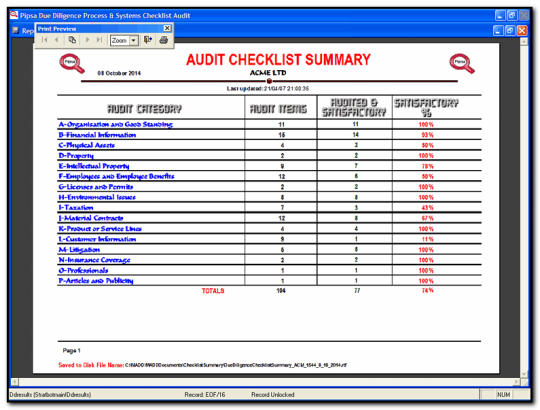Image resolution: width=540 pixels, height=410 pixels.
Task: Click the Audited & Satisfactory column header
Action: 354,107
